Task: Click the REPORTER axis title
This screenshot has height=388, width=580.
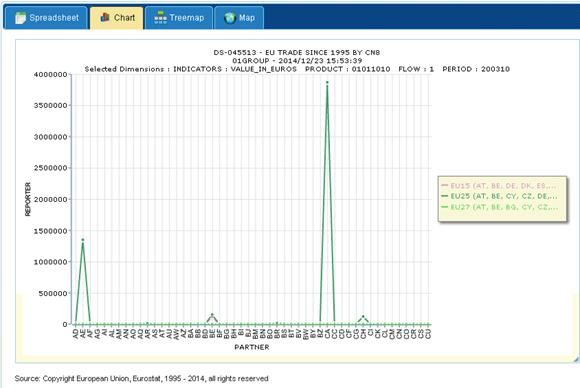Action: (x=28, y=199)
